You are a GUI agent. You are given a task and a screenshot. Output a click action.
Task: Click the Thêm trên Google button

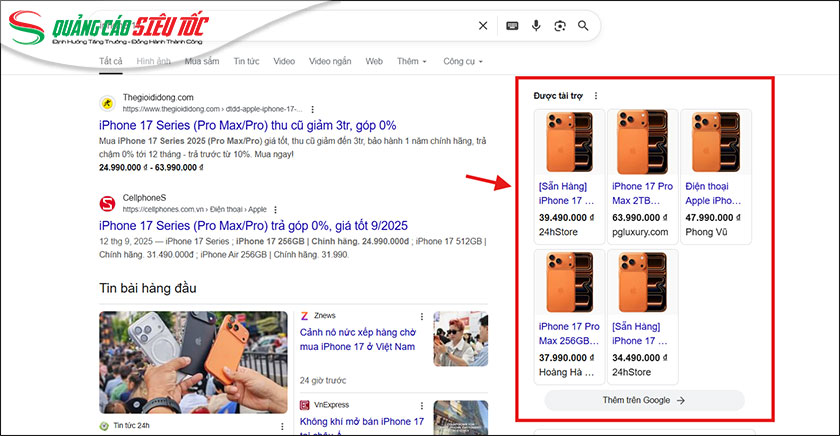pyautogui.click(x=644, y=400)
